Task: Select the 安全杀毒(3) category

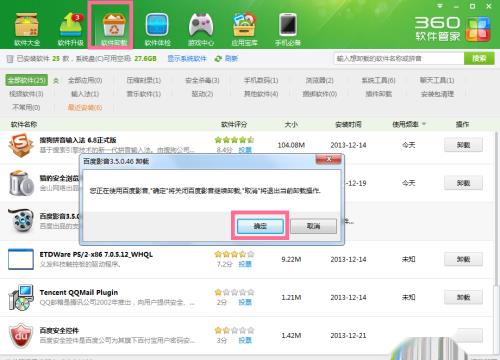Action: pos(202,80)
